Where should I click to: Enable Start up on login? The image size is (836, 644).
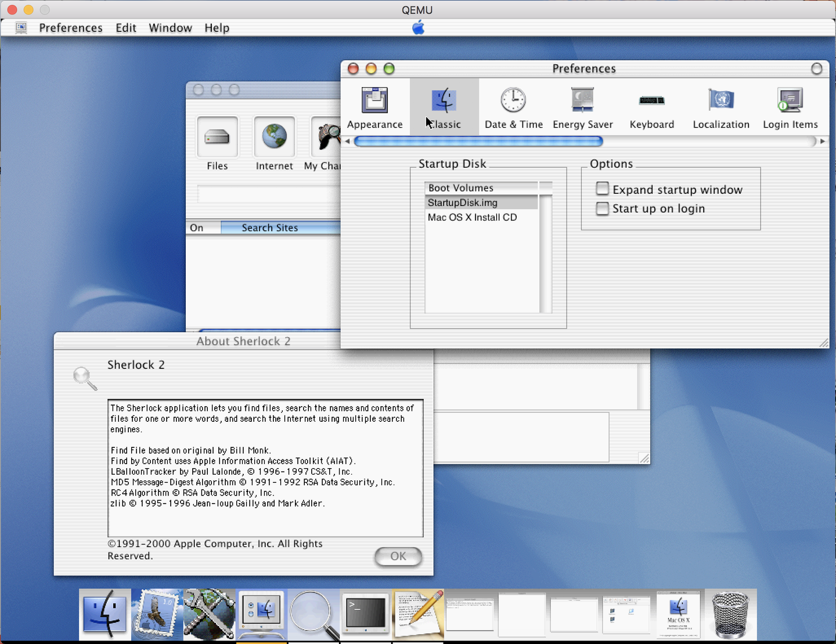pos(602,209)
